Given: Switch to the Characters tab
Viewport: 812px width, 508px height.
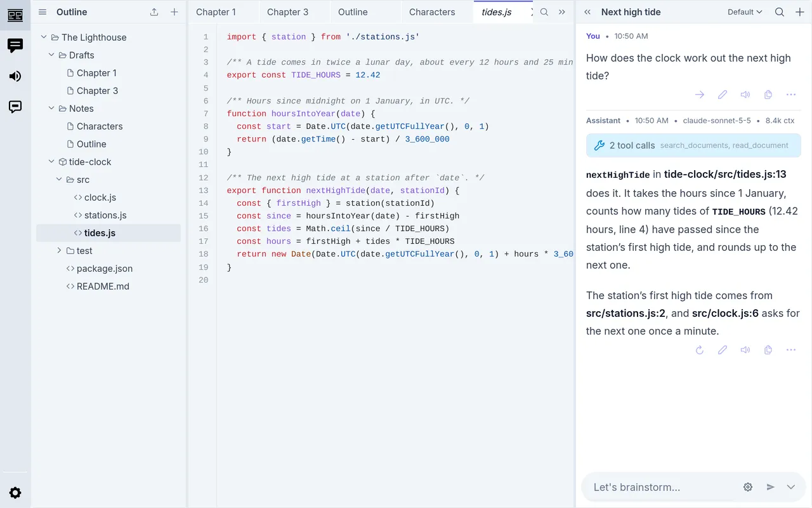Looking at the screenshot, I should (432, 12).
